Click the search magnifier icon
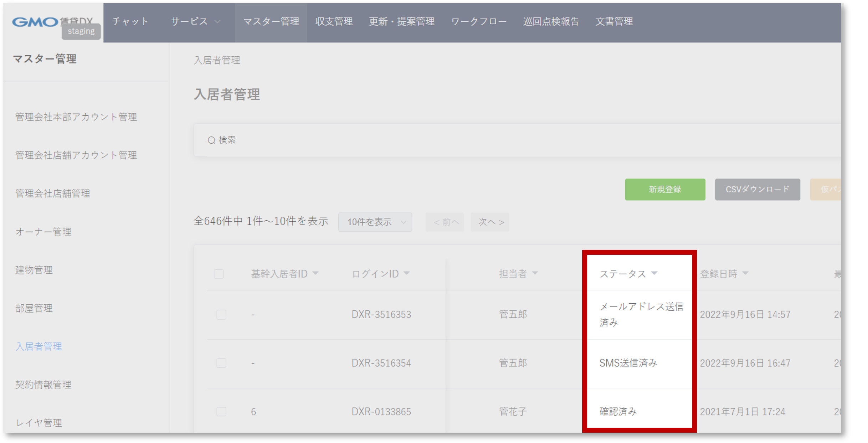Viewport: 868px width, 443px height. coord(211,140)
